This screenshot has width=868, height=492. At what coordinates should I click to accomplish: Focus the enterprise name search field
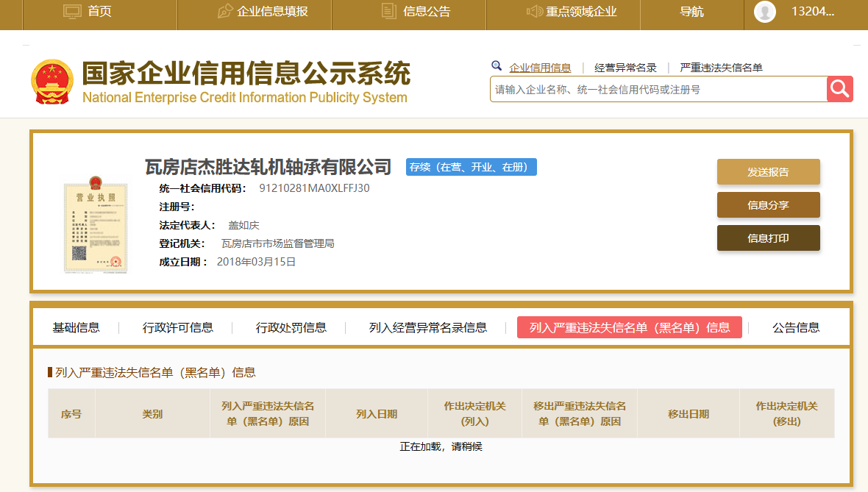click(x=658, y=90)
